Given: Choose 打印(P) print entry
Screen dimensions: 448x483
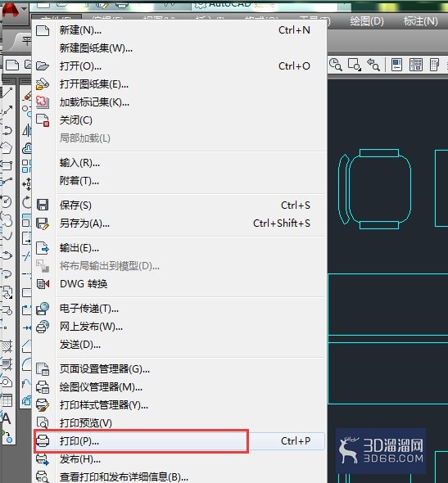Looking at the screenshot, I should click(179, 441).
